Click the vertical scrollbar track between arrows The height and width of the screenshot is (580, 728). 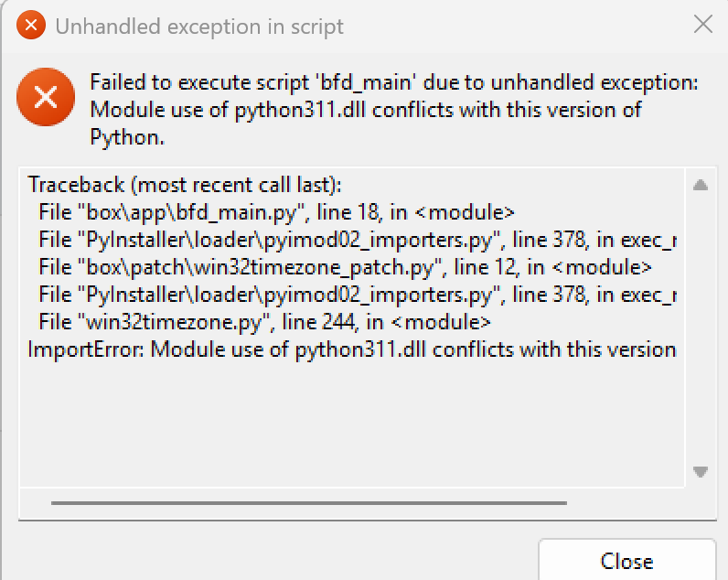(x=701, y=328)
